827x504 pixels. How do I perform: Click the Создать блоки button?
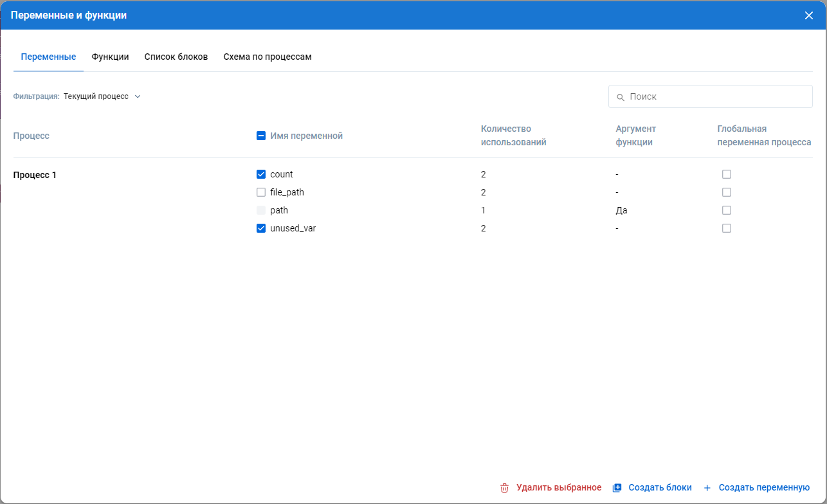[x=652, y=488]
